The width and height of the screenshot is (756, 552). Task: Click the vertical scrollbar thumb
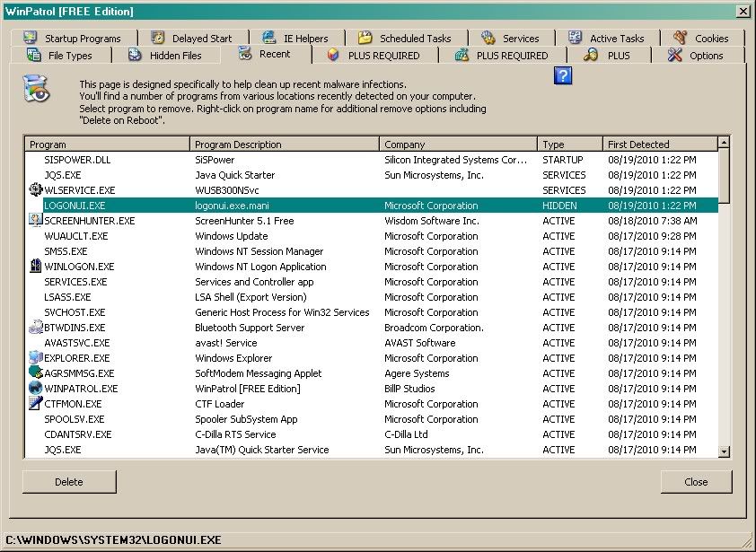coord(724,176)
